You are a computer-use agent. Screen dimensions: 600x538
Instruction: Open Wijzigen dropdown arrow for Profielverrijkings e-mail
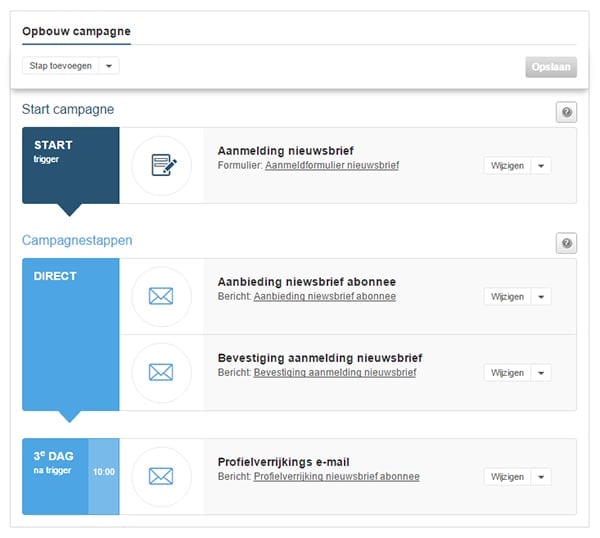[x=541, y=477]
